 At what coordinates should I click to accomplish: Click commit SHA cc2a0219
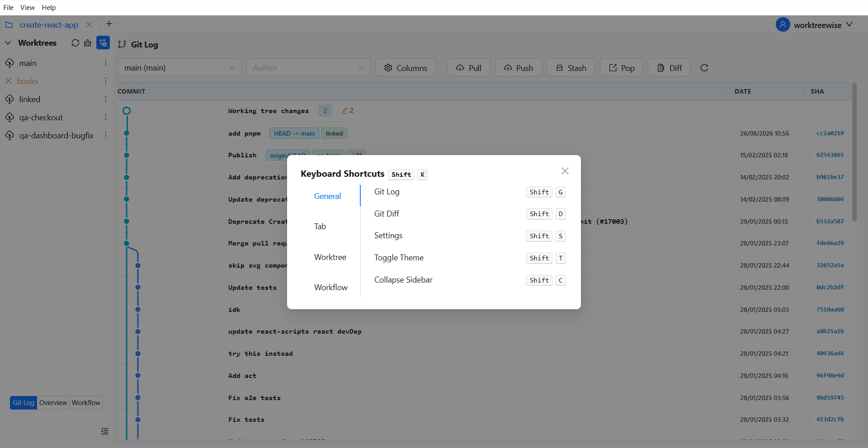tap(830, 133)
